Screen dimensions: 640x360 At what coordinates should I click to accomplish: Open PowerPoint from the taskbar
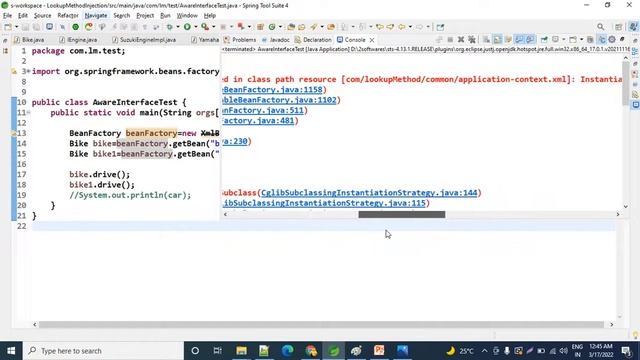379,351
